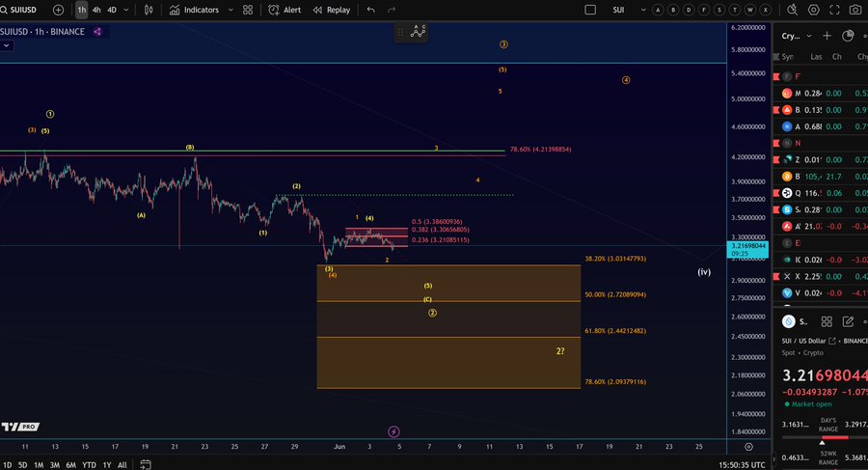The image size is (868, 470).
Task: Add symbol to watchlist with plus
Action: pos(827,36)
